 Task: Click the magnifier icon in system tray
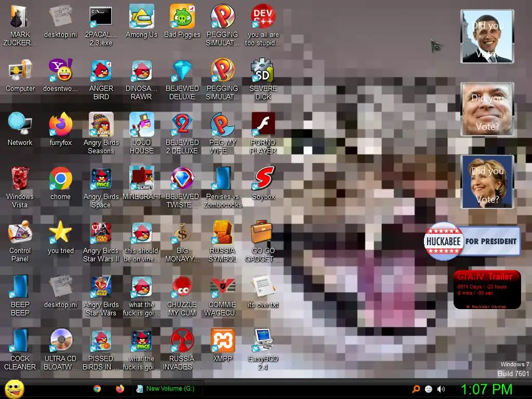click(416, 389)
